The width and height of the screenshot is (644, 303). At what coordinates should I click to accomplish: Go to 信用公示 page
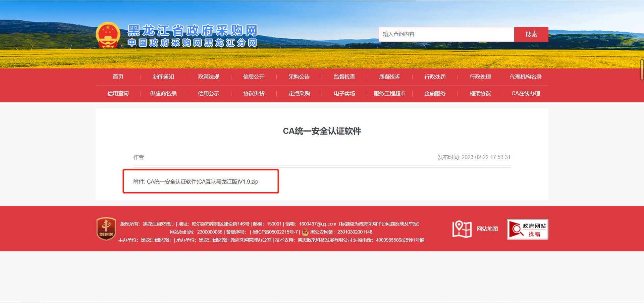click(209, 94)
